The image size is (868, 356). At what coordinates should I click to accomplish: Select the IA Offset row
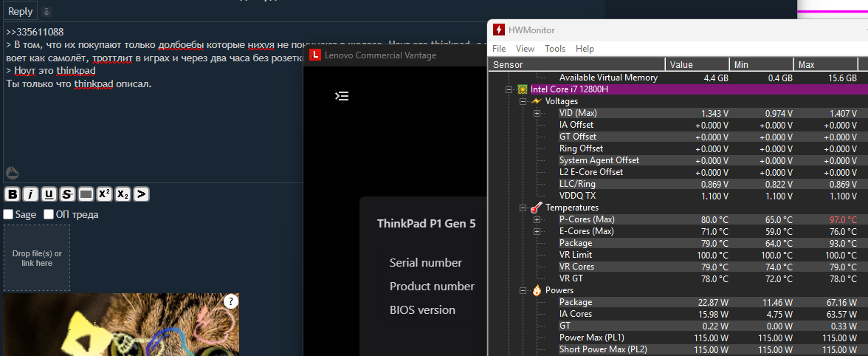coord(678,125)
